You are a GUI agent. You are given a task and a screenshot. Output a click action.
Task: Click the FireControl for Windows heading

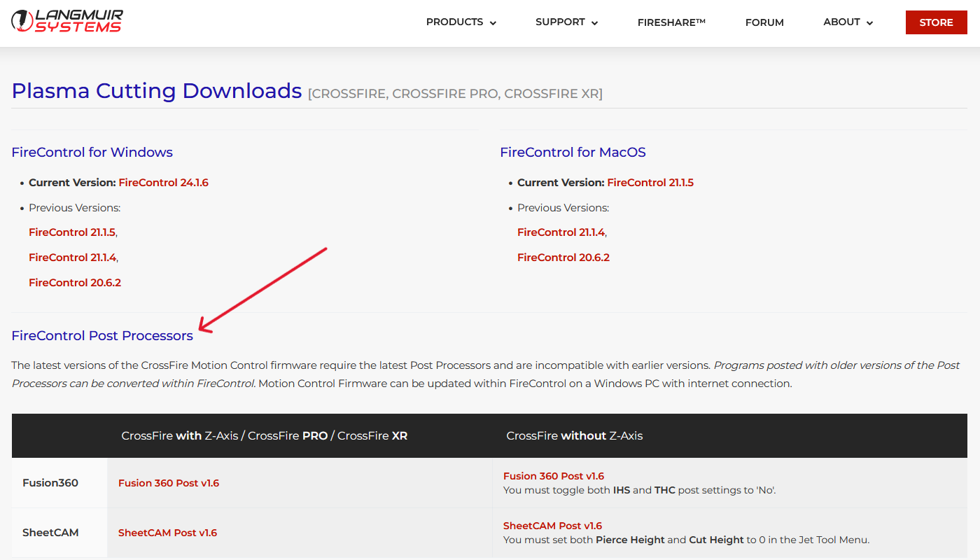coord(92,153)
